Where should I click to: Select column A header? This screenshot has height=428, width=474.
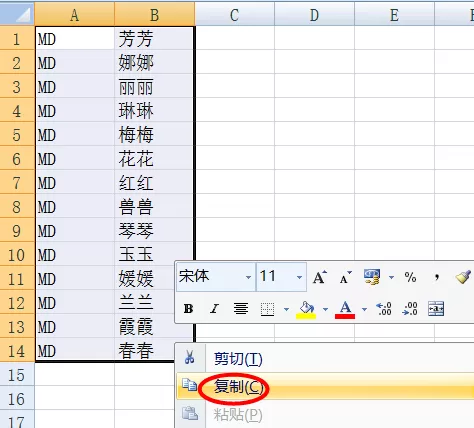[75, 14]
